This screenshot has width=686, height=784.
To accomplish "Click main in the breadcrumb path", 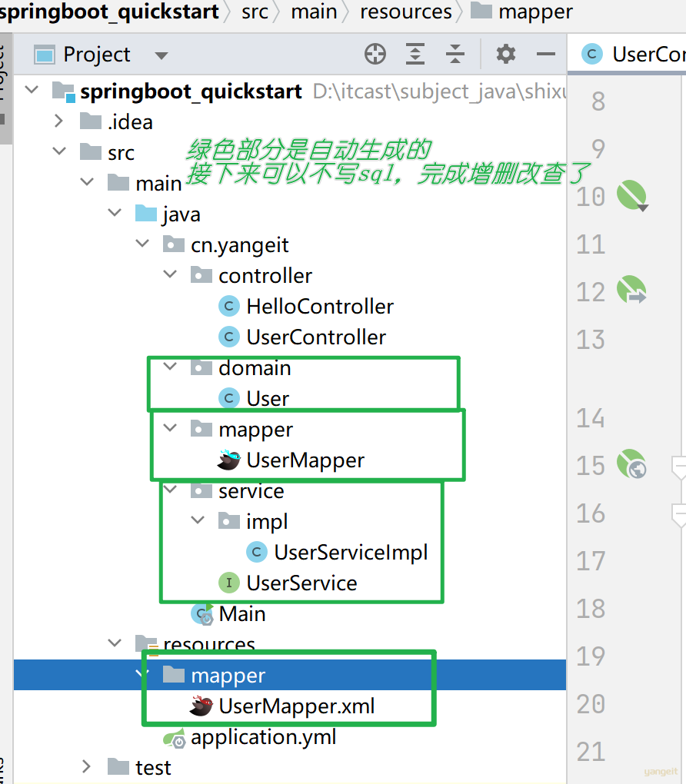I will (315, 12).
